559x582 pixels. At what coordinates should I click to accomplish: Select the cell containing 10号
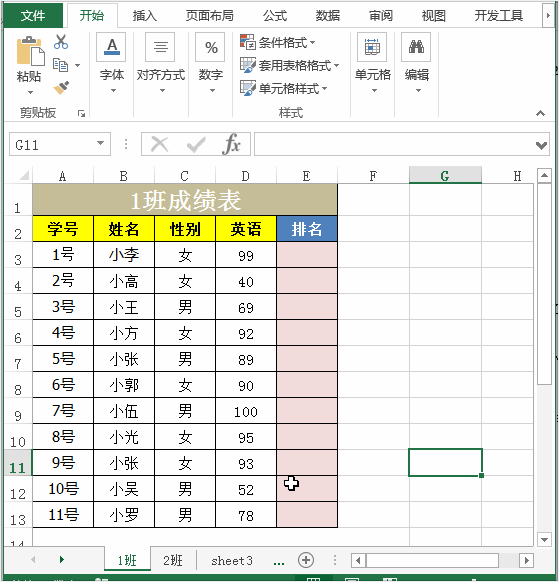pos(63,489)
